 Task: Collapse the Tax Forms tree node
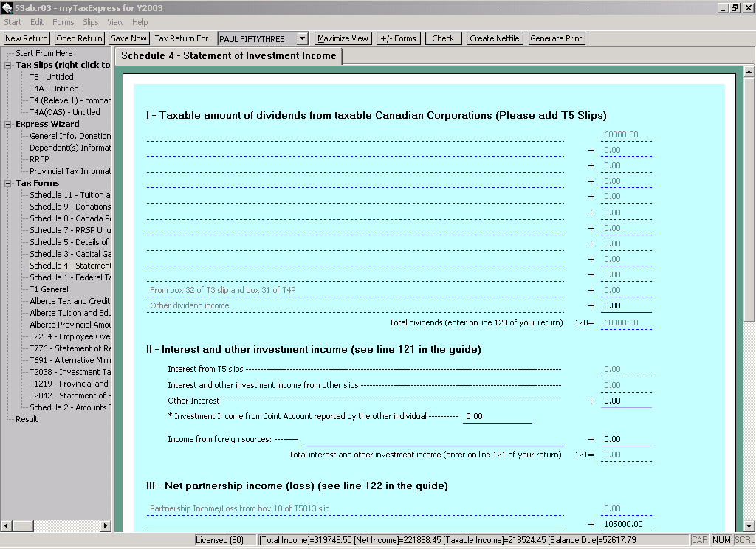[x=8, y=183]
